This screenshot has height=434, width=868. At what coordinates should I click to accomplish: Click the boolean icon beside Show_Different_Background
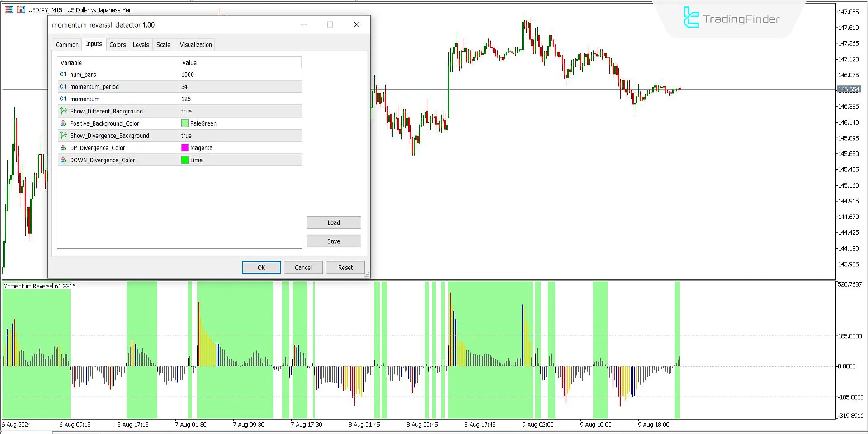(x=63, y=111)
